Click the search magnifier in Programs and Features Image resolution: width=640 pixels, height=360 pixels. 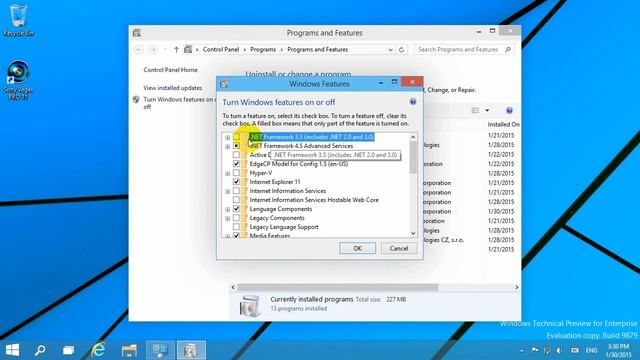508,49
